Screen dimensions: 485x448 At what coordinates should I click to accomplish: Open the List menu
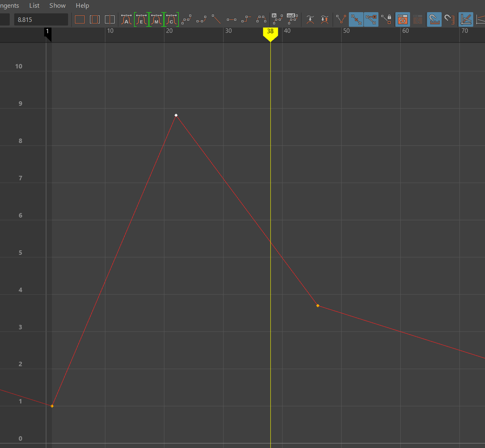(x=34, y=6)
